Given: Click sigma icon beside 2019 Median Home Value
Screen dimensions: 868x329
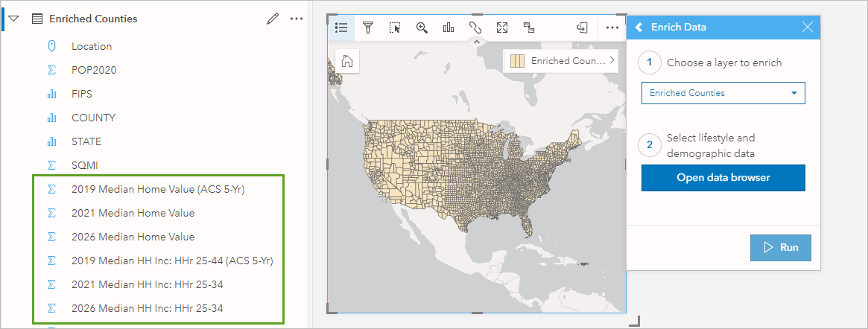Looking at the screenshot, I should [x=51, y=189].
